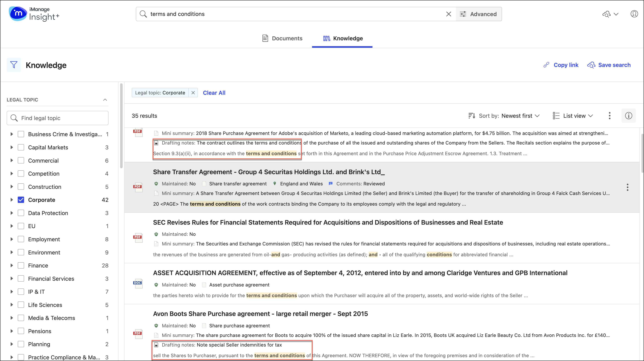Check the Finance legal topic checkbox
This screenshot has width=644, height=361.
pyautogui.click(x=21, y=266)
